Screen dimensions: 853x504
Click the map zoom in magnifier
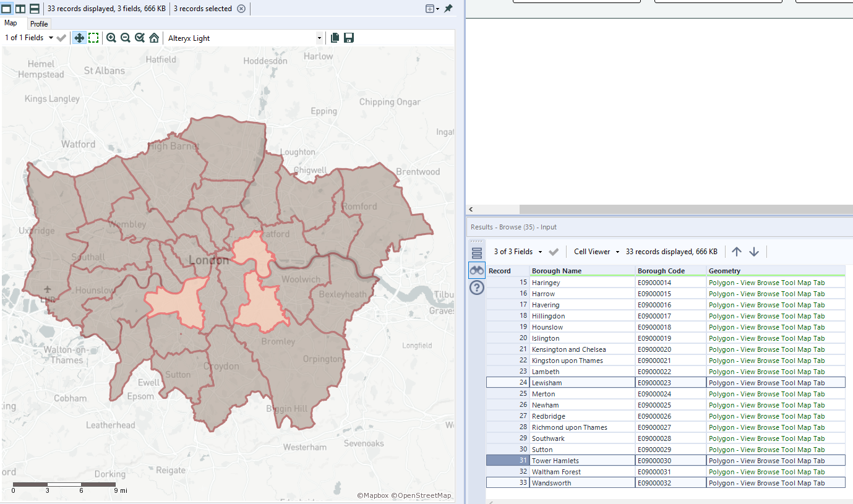pos(111,38)
